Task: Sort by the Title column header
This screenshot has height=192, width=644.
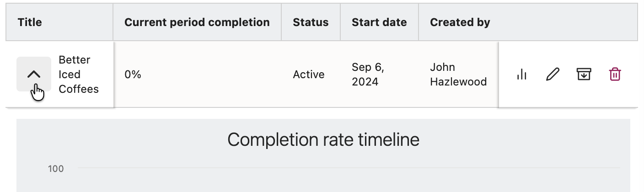Action: coord(30,22)
